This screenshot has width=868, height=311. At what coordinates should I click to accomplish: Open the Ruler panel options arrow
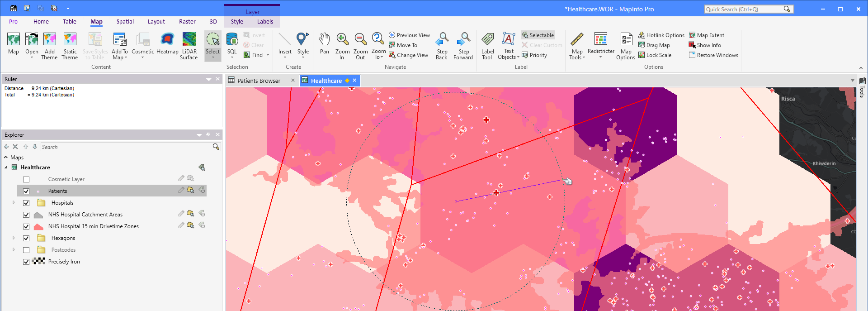[208, 79]
